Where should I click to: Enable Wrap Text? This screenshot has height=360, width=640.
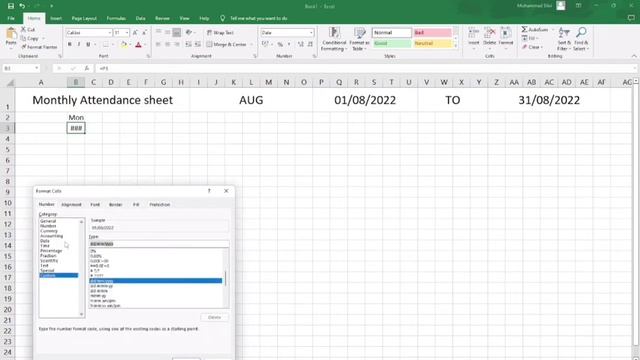click(x=220, y=33)
